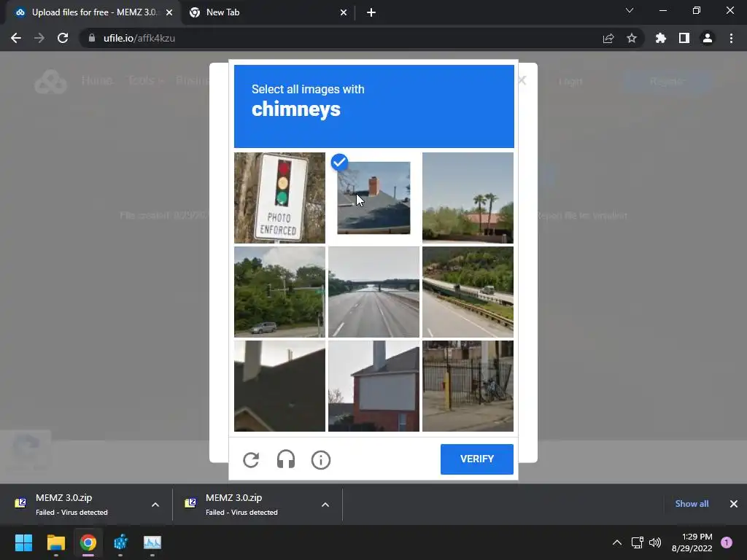
Task: Open the clock showing 1:29 PM
Action: point(692,542)
